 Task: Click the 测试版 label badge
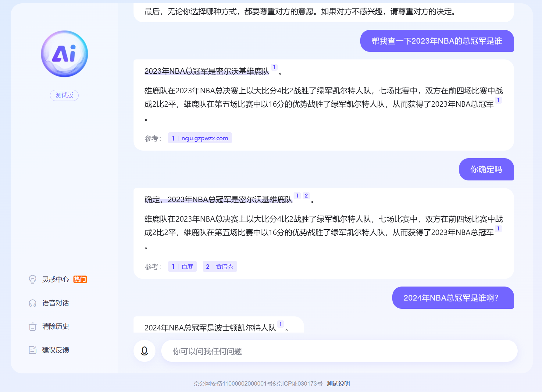(64, 95)
